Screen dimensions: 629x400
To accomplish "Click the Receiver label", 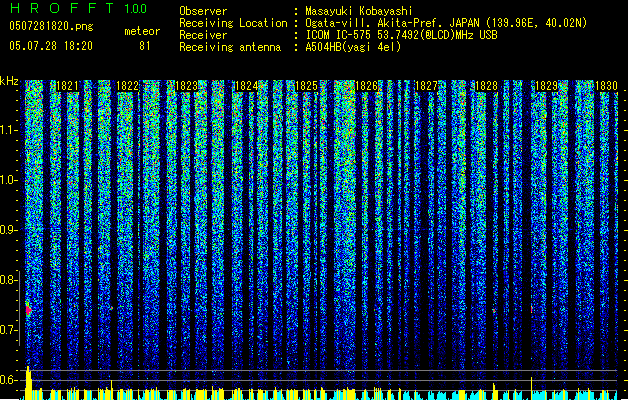I will click(x=203, y=35).
